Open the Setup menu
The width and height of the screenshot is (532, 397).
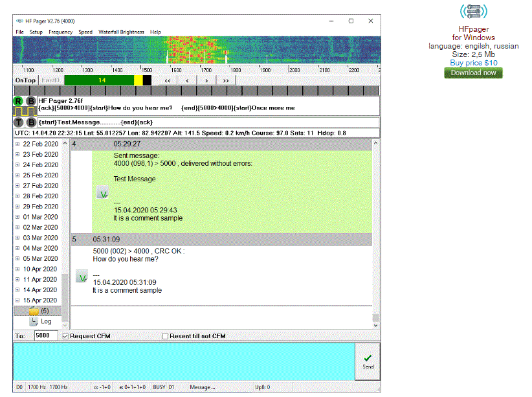point(36,32)
